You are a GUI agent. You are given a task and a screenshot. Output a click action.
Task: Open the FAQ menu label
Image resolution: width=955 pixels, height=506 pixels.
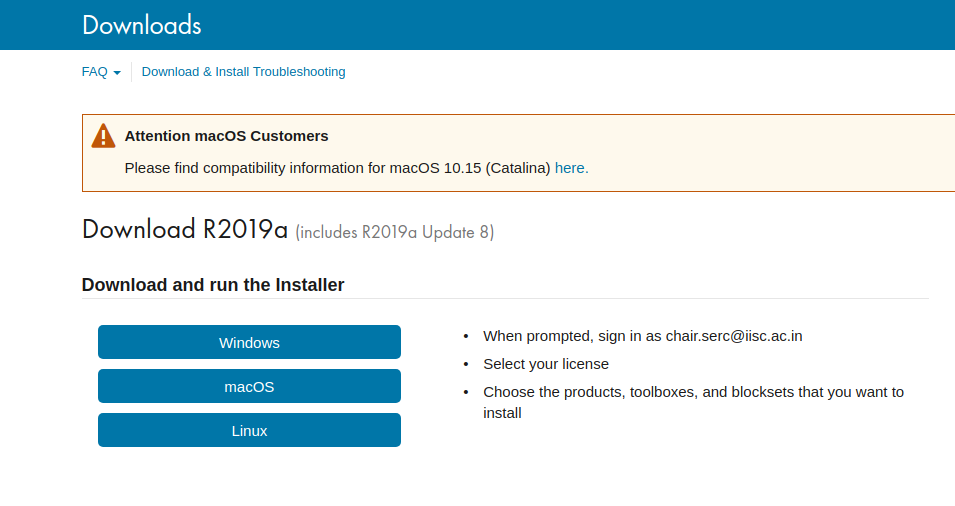pos(94,72)
